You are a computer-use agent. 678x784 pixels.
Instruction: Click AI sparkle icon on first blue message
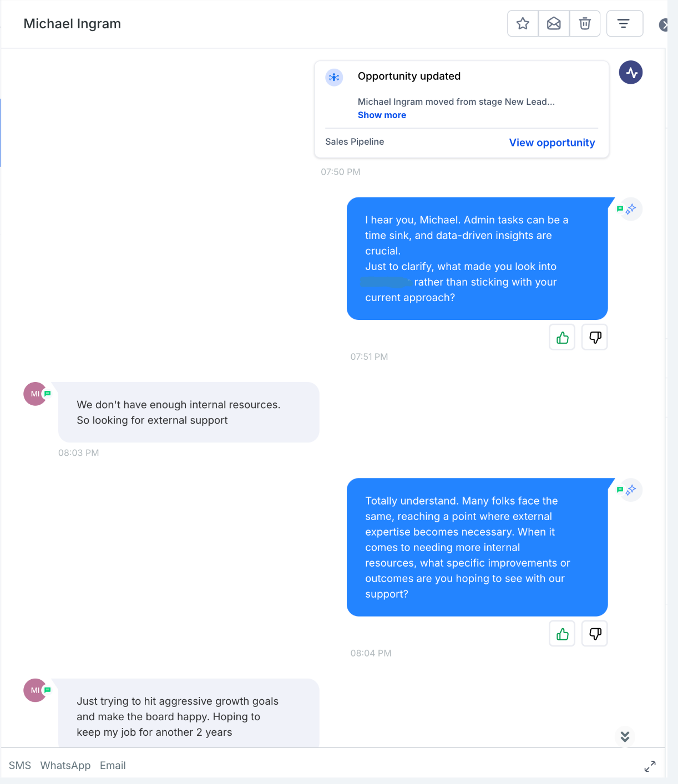[631, 209]
